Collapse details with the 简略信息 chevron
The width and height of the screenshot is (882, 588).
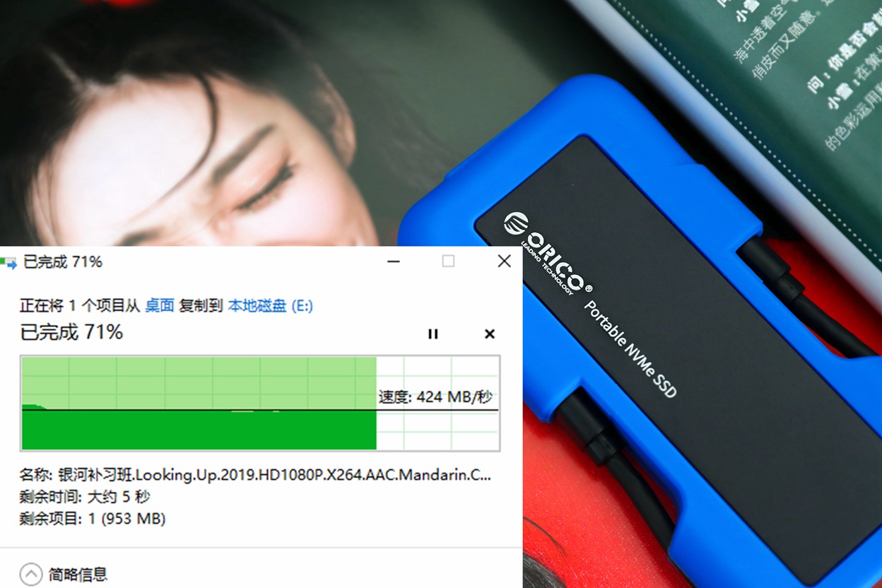click(31, 574)
